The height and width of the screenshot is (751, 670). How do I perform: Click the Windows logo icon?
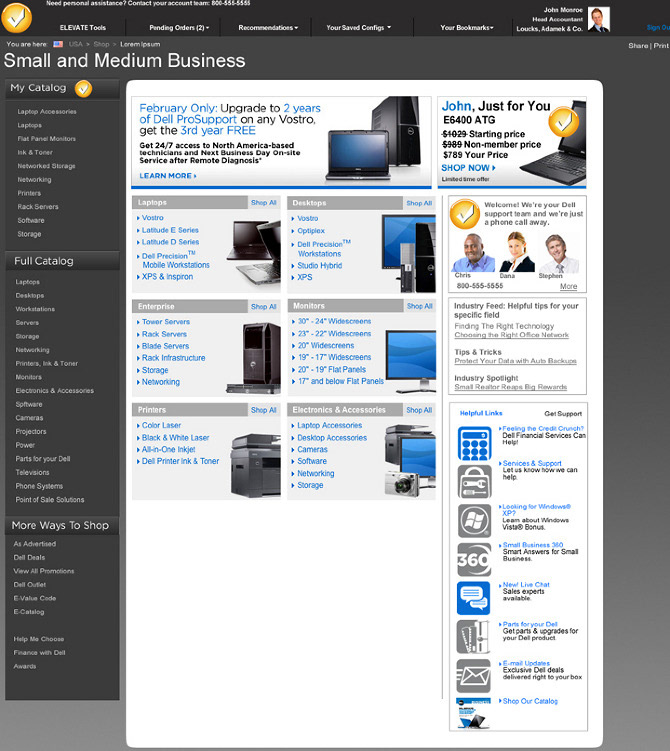click(x=474, y=521)
